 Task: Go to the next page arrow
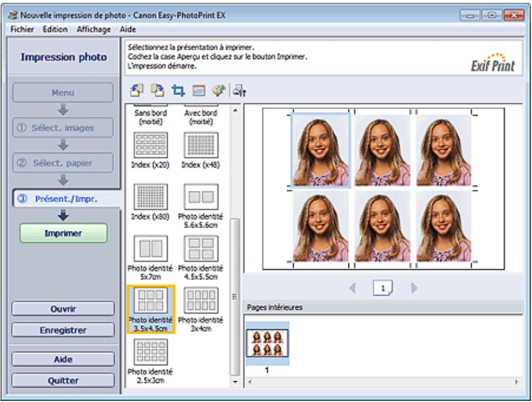tap(414, 288)
